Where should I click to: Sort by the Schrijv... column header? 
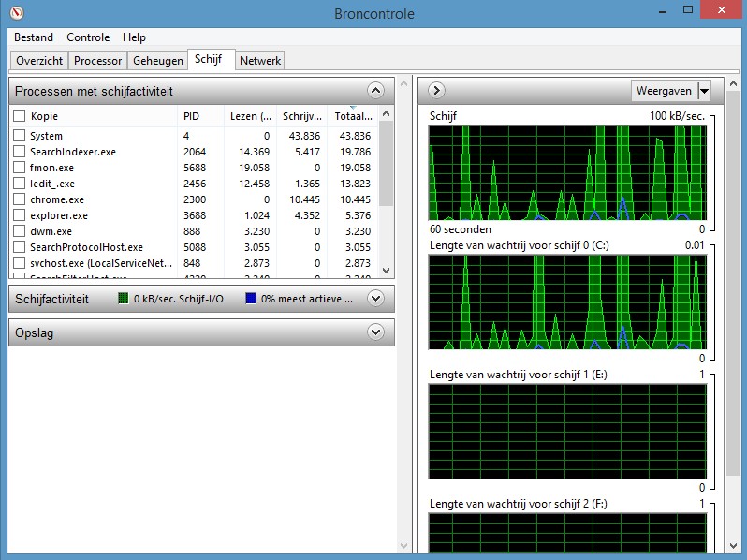[x=302, y=116]
